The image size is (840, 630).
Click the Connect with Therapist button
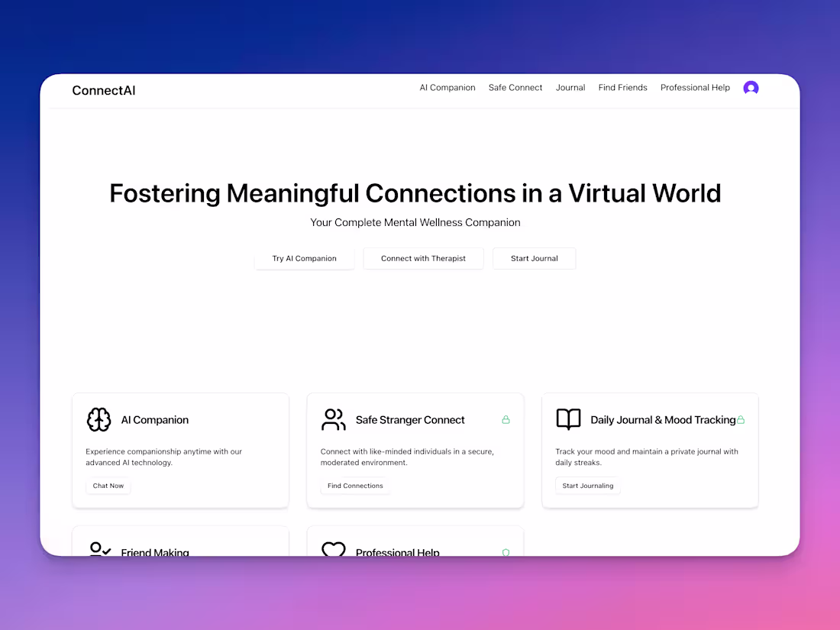[x=423, y=258]
